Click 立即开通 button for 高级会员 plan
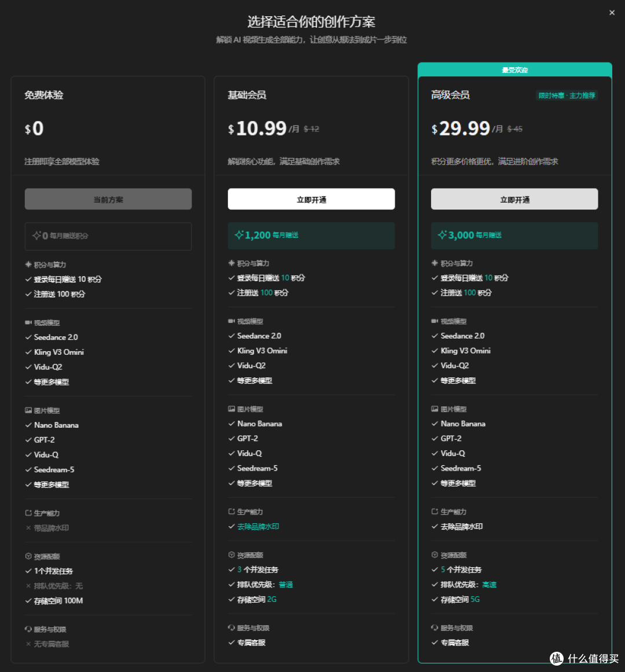 pos(514,199)
